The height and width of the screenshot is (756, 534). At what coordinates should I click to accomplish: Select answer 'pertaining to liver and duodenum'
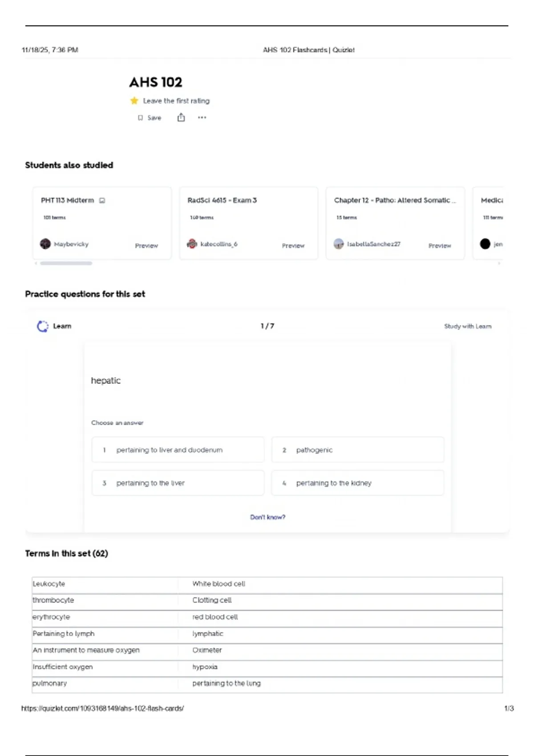click(x=178, y=450)
